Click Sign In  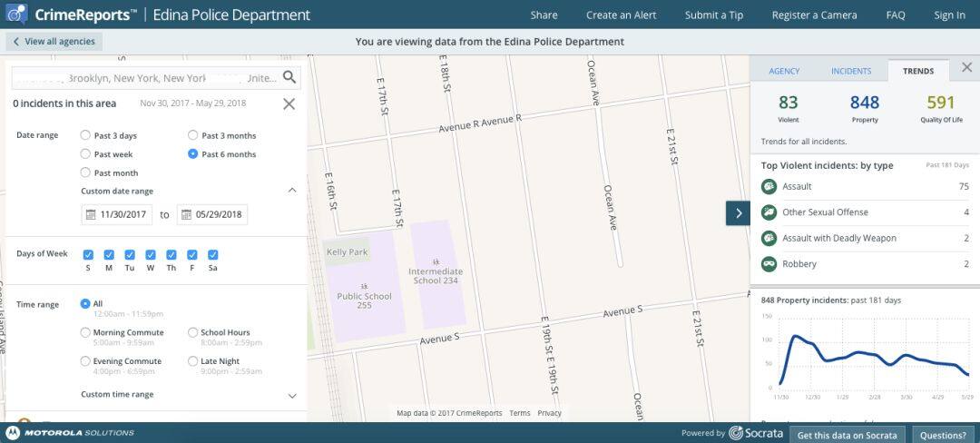pos(949,15)
